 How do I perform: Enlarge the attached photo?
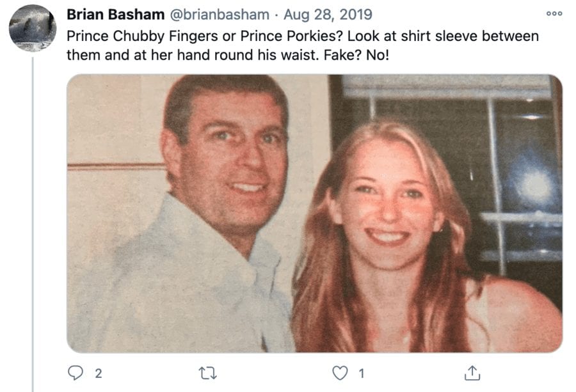coord(314,213)
